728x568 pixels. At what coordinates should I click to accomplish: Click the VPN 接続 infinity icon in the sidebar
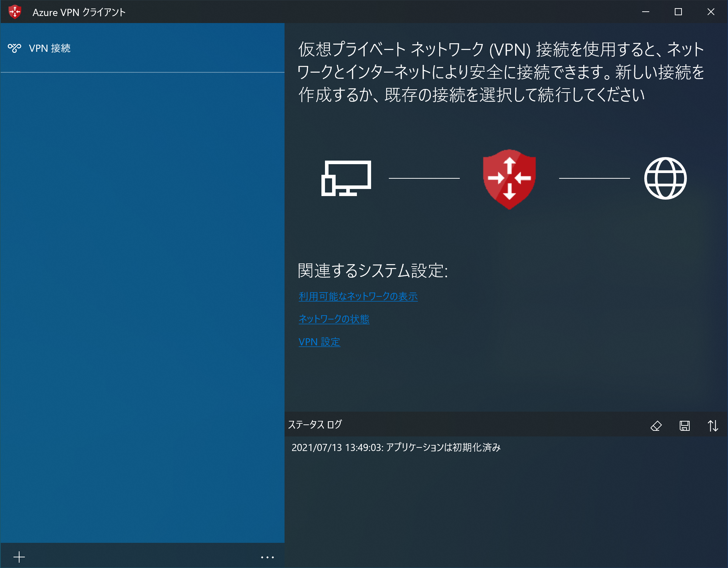point(15,48)
